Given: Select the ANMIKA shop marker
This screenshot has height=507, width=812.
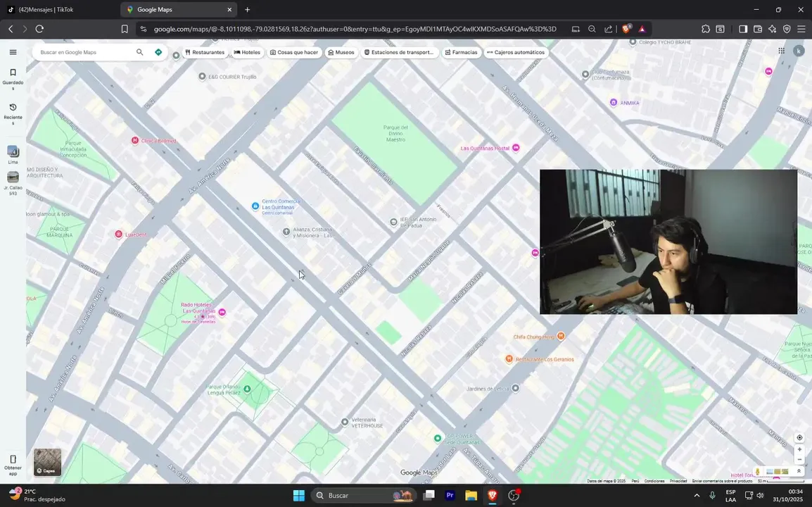Looking at the screenshot, I should (613, 103).
